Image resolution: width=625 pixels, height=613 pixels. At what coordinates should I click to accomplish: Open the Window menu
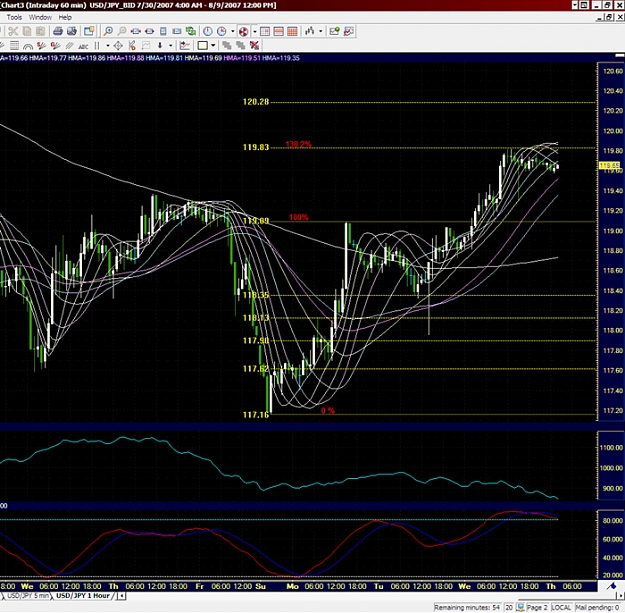click(x=40, y=17)
